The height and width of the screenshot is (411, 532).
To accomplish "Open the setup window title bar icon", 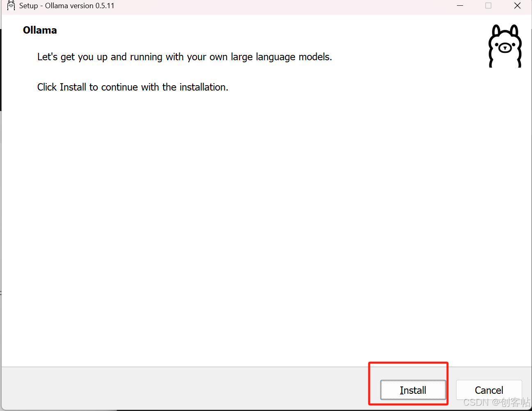I will [x=11, y=6].
